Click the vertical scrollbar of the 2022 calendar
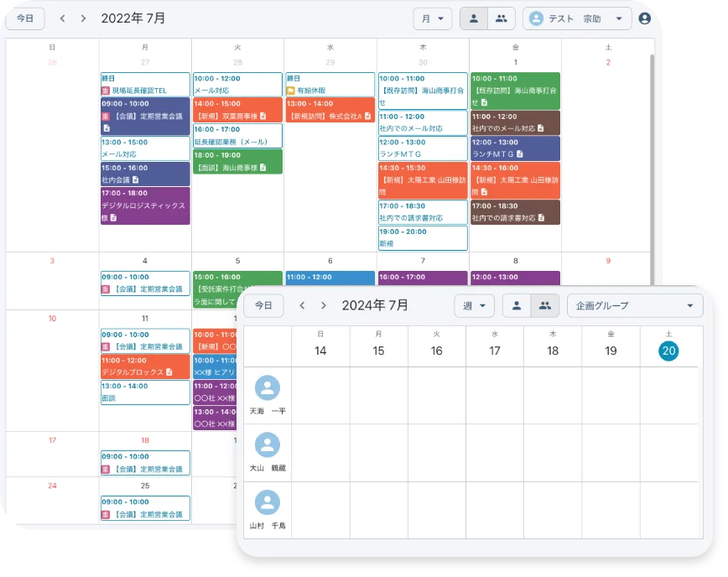The image size is (728, 577). click(x=652, y=169)
